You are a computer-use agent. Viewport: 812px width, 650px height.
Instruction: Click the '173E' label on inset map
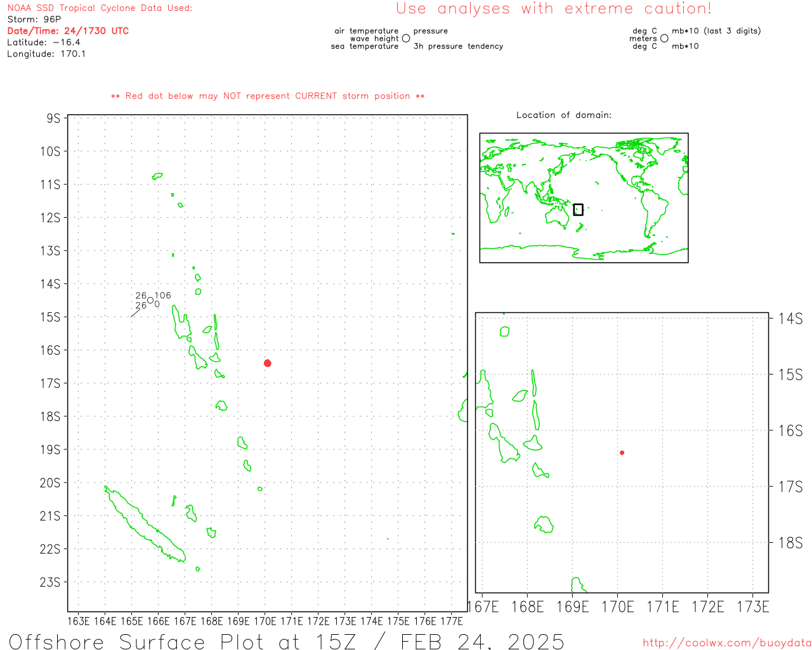tap(753, 607)
